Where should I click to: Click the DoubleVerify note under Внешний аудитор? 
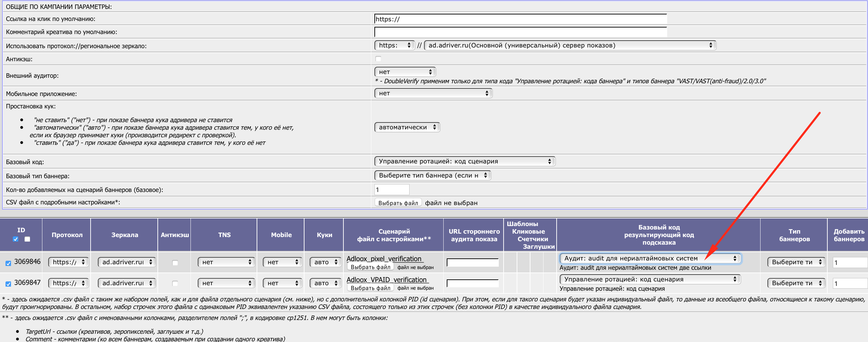tap(570, 81)
